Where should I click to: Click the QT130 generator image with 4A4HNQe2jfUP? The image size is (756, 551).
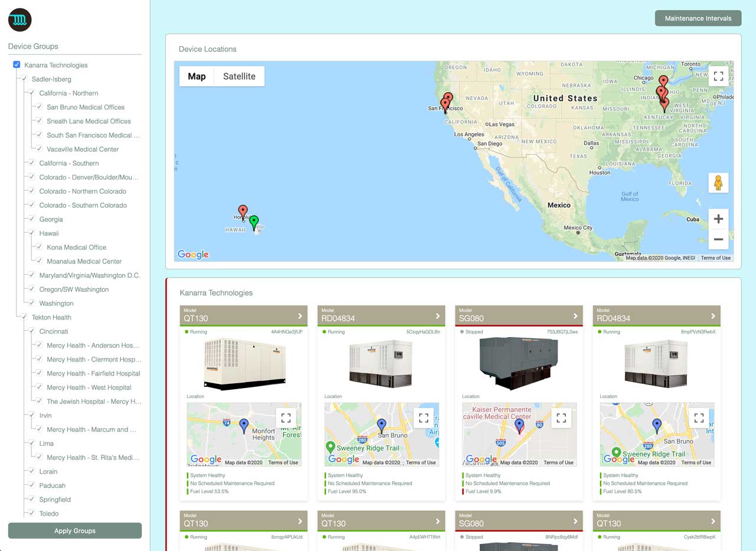pyautogui.click(x=244, y=364)
